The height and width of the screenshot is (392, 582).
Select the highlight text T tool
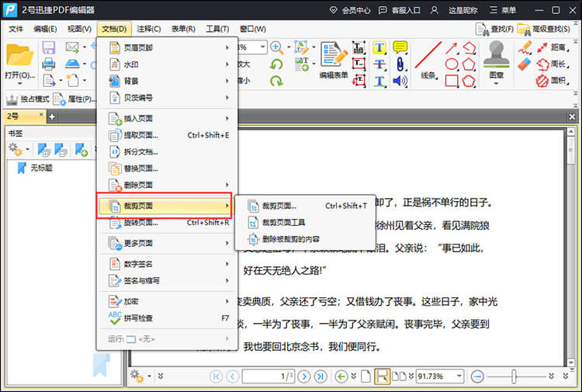379,47
